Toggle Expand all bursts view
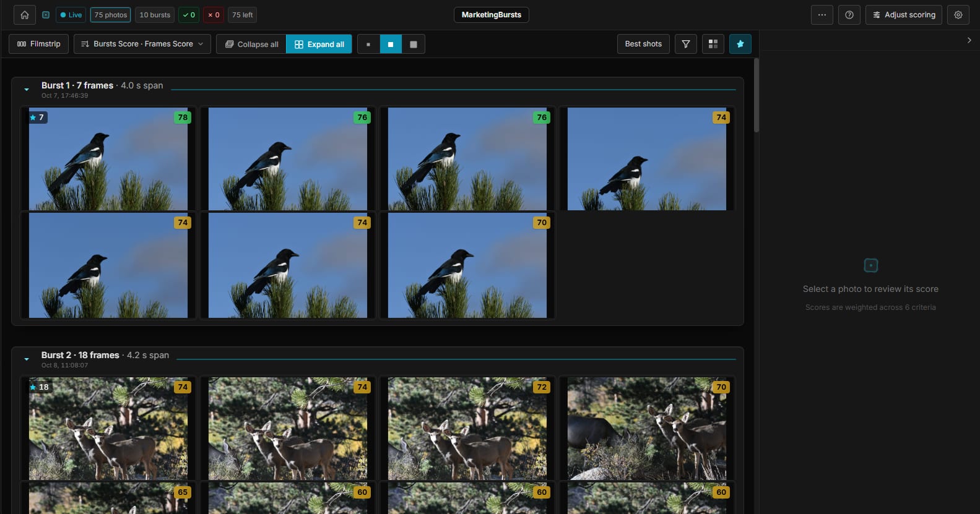This screenshot has width=980, height=514. click(x=319, y=44)
